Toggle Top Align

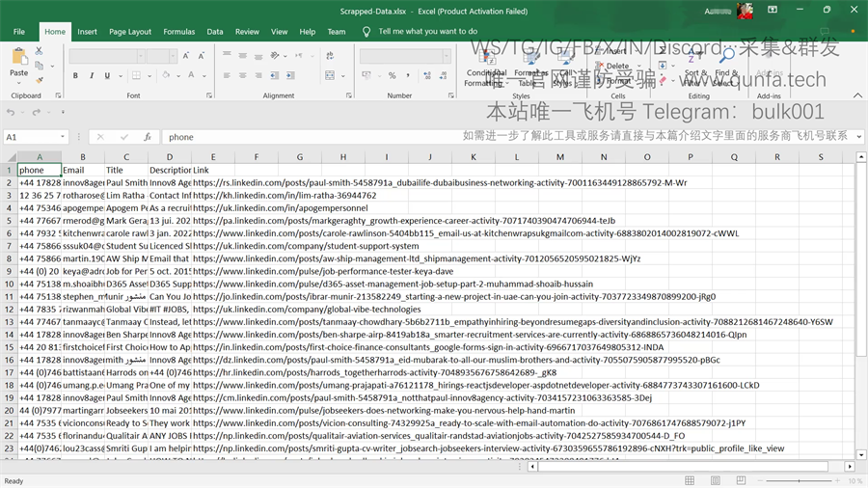(x=227, y=55)
